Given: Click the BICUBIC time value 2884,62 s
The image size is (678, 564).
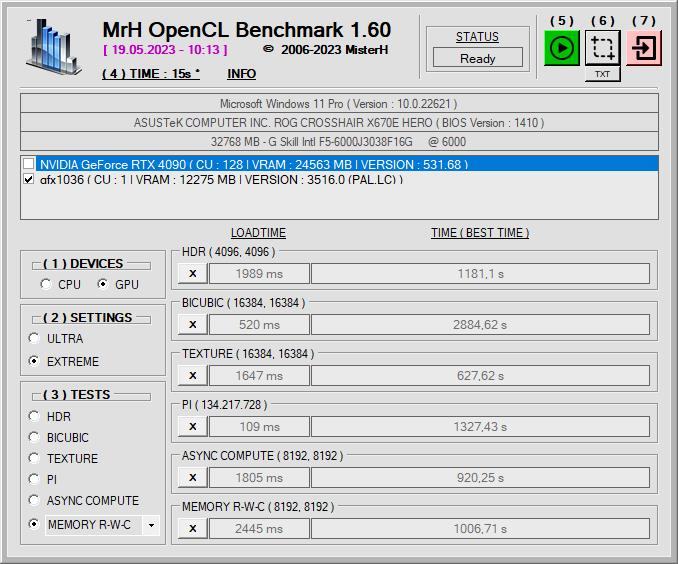Looking at the screenshot, I should pos(480,324).
